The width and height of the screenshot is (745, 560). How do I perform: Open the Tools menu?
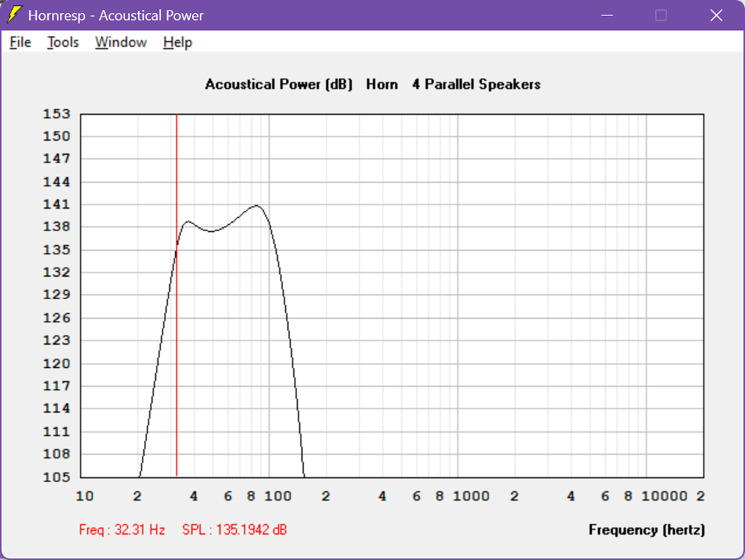coord(63,42)
